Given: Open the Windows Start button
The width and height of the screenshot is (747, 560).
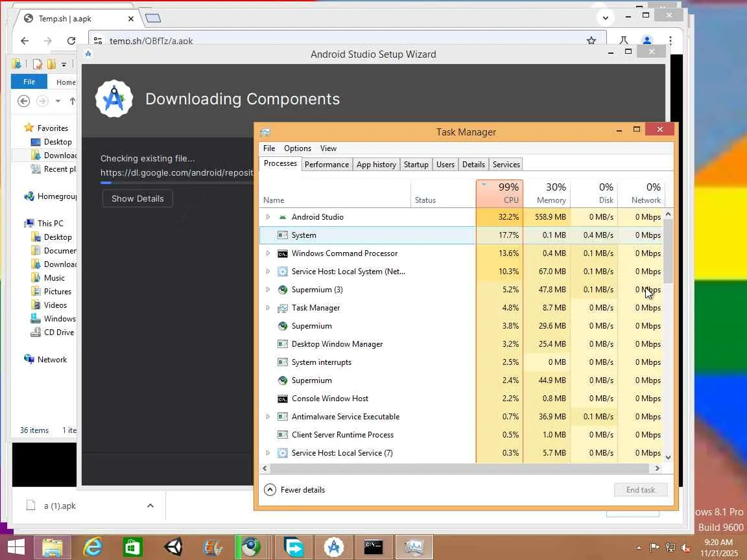Looking at the screenshot, I should [16, 546].
